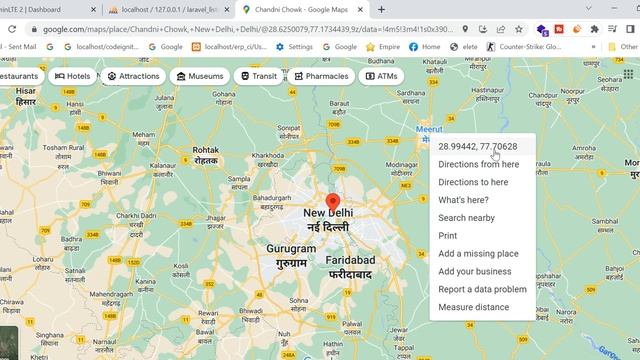Switch to the AdminLTE 2 Dashboard tab
The image size is (640, 360).
pos(45,9)
